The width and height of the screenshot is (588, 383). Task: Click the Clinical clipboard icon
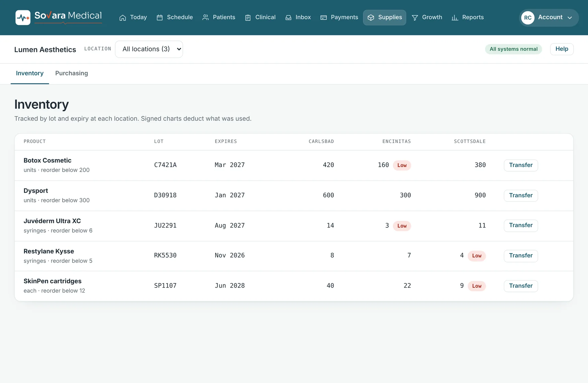pyautogui.click(x=248, y=18)
